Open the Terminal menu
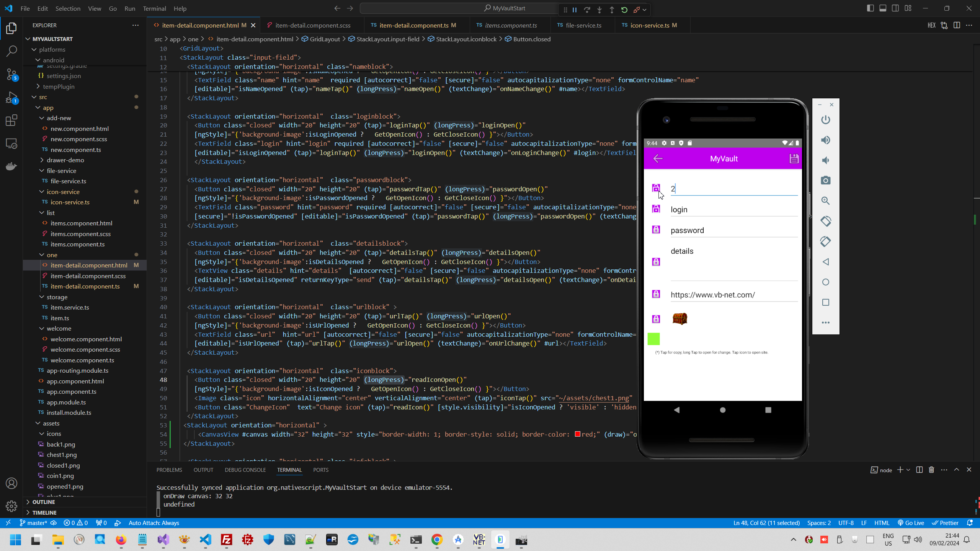This screenshot has height=551, width=980. click(154, 8)
